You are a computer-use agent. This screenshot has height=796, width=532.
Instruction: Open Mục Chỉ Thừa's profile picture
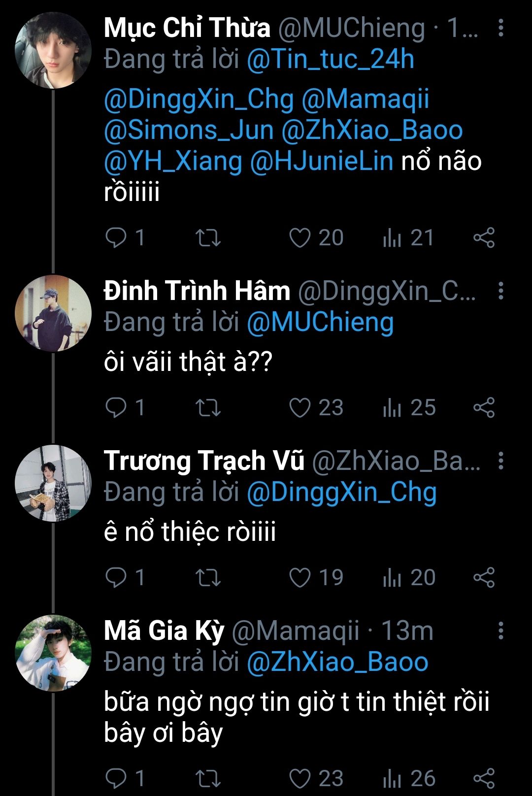tap(53, 51)
